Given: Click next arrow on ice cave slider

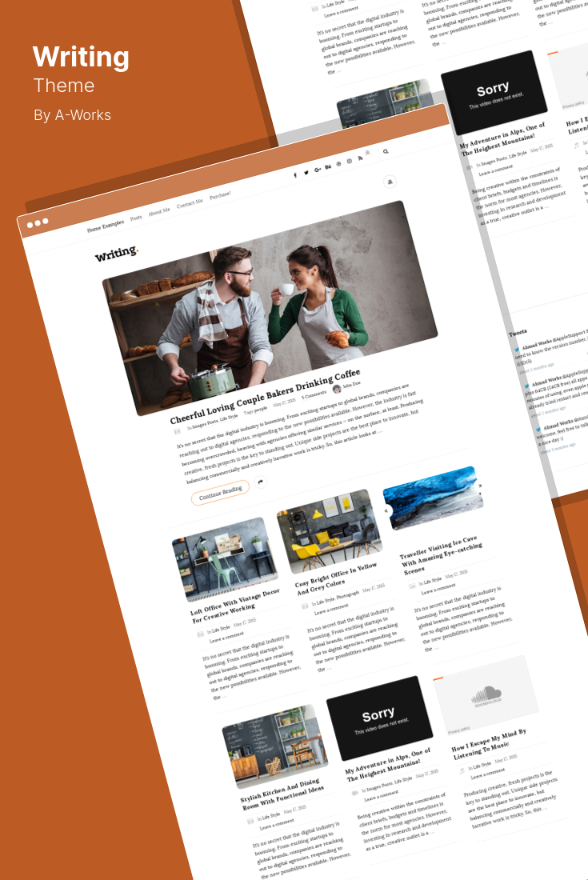Looking at the screenshot, I should coord(480,486).
